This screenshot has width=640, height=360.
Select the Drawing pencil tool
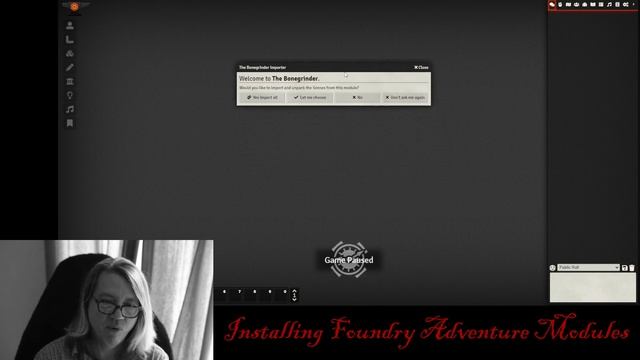(70, 67)
